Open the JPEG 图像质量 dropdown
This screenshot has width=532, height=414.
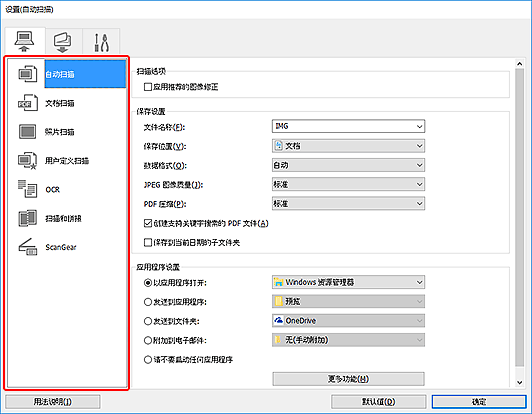[x=348, y=184]
